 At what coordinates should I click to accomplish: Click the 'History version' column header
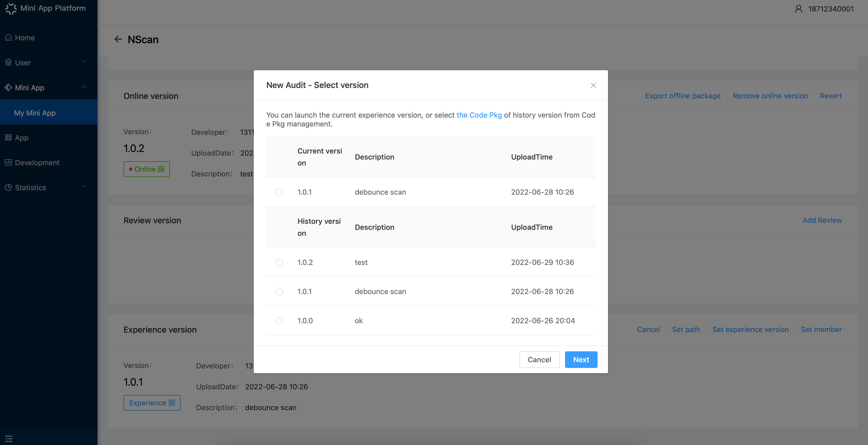(x=319, y=227)
